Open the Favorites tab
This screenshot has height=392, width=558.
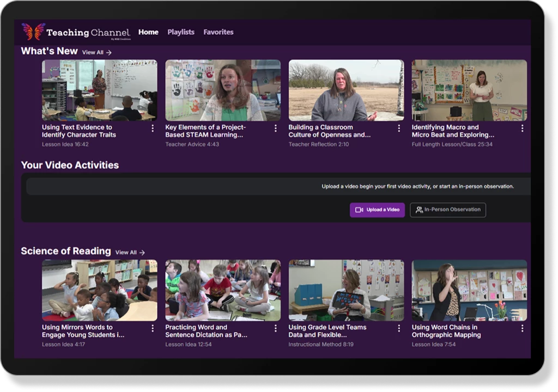point(219,32)
